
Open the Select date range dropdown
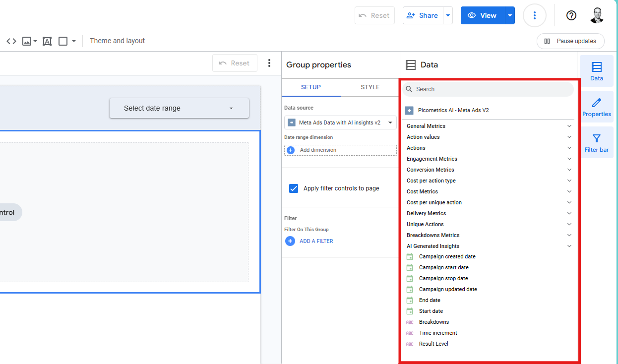click(x=179, y=108)
